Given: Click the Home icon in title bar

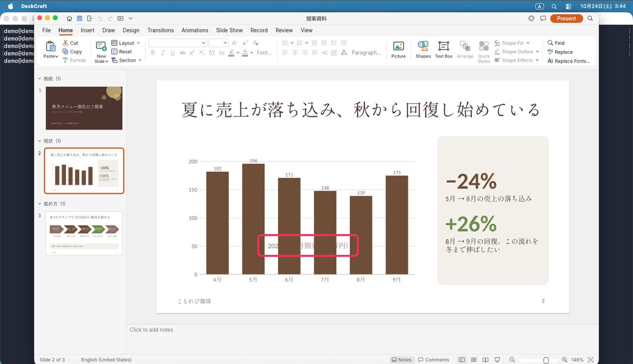Looking at the screenshot, I should 69,18.
